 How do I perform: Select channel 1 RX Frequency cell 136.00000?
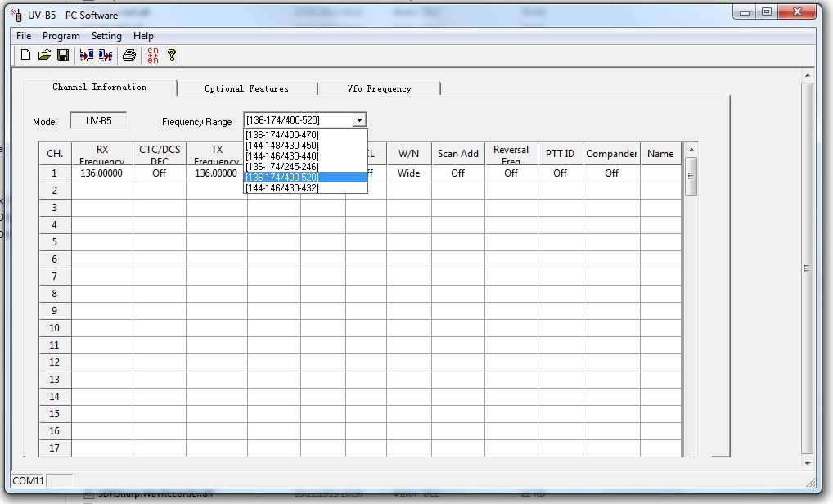[102, 173]
